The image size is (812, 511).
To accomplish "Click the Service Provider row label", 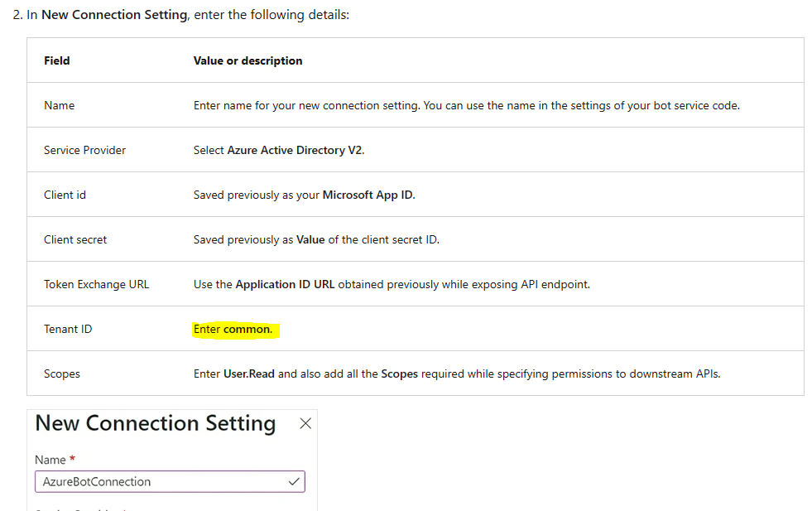I will pos(84,149).
